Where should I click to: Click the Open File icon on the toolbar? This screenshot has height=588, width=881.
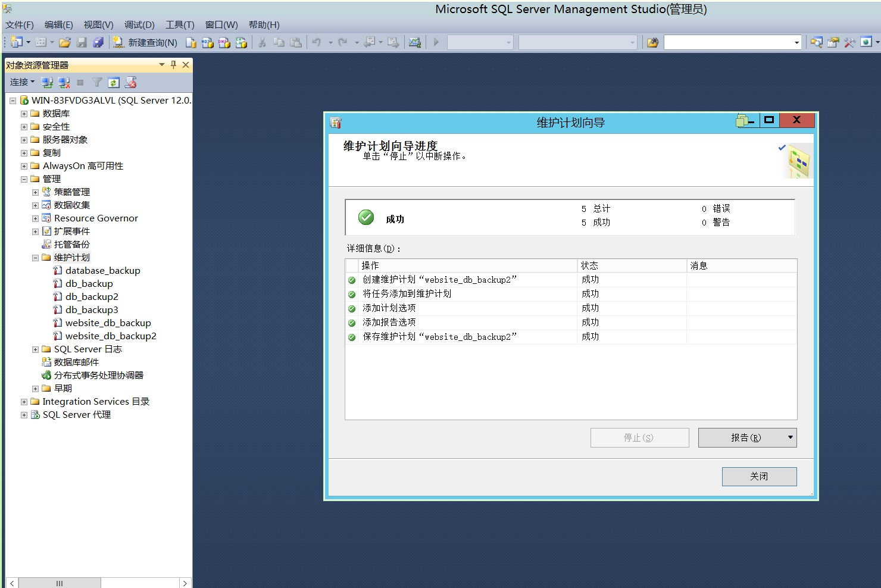[x=65, y=42]
